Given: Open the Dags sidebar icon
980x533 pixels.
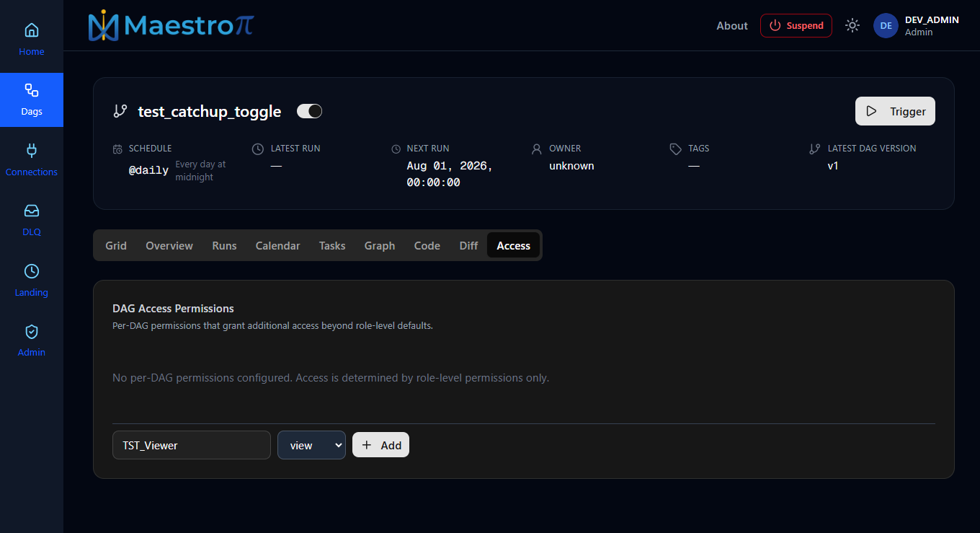Looking at the screenshot, I should pos(32,90).
